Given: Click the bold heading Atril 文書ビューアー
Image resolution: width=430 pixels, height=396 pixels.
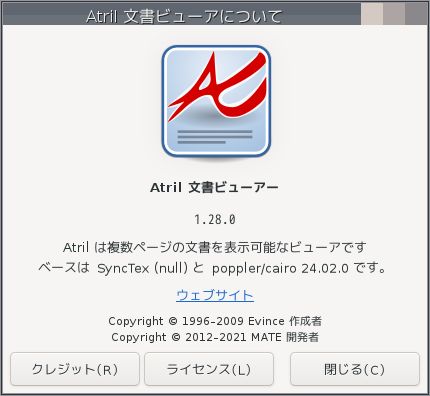Looking at the screenshot, I should pyautogui.click(x=214, y=188).
